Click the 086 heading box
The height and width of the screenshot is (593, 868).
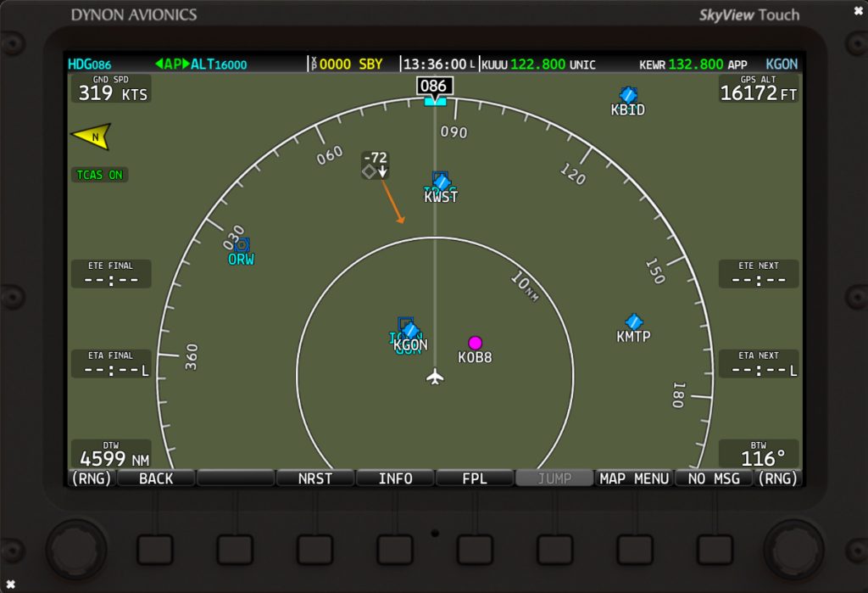[x=435, y=86]
